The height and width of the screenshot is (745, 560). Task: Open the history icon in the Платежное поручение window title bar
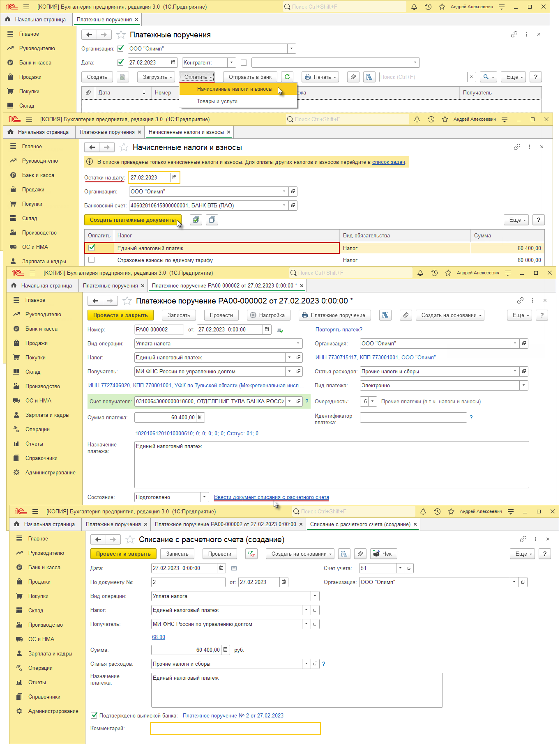pyautogui.click(x=434, y=273)
